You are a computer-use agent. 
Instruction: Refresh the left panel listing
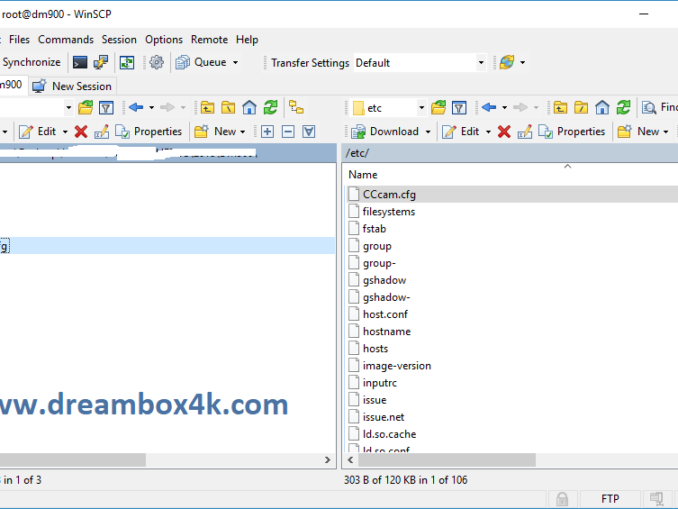click(271, 108)
